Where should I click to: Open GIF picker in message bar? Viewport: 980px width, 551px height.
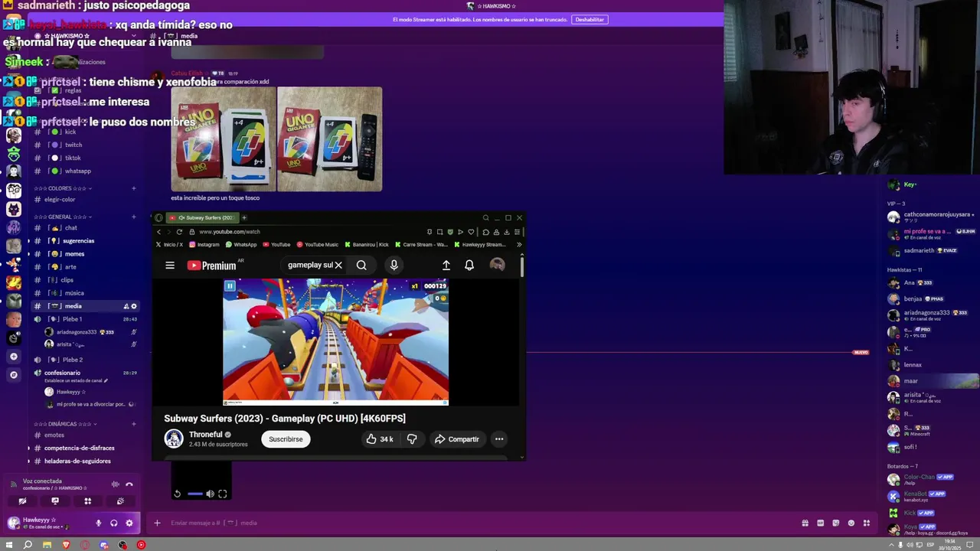[820, 523]
